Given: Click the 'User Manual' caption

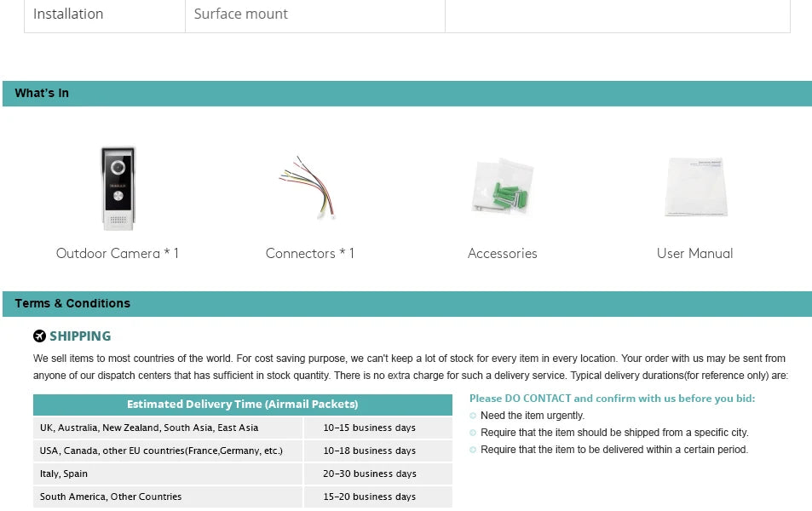Looking at the screenshot, I should click(x=694, y=253).
